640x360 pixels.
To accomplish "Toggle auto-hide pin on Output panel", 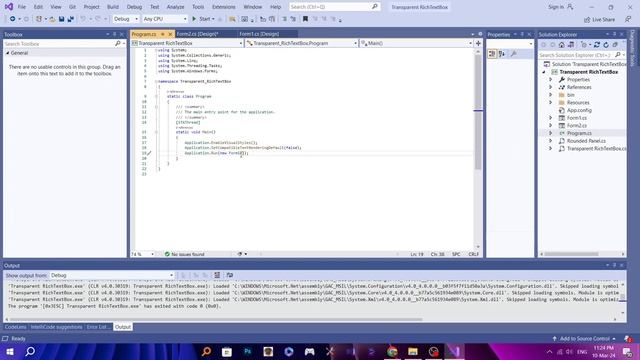I will coord(614,265).
